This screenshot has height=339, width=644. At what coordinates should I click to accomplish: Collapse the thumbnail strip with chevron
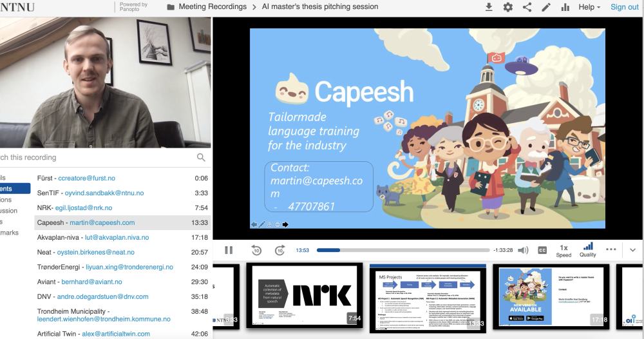tap(632, 250)
